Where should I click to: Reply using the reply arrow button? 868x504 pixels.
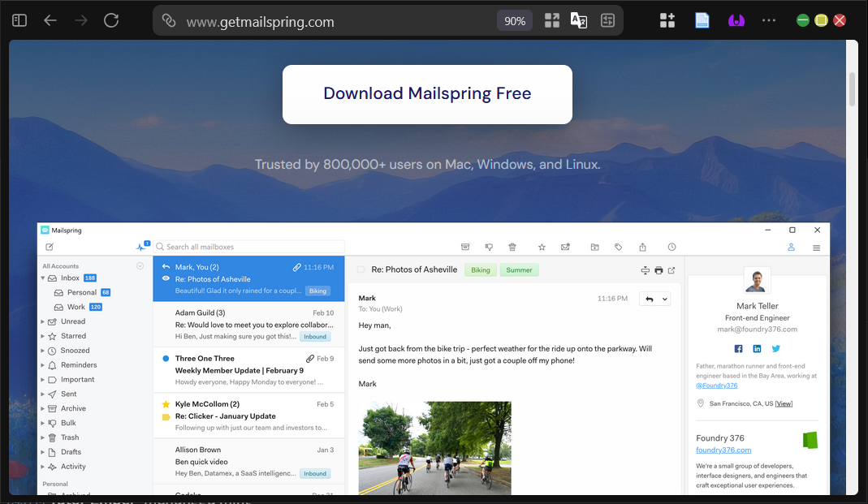tap(650, 299)
